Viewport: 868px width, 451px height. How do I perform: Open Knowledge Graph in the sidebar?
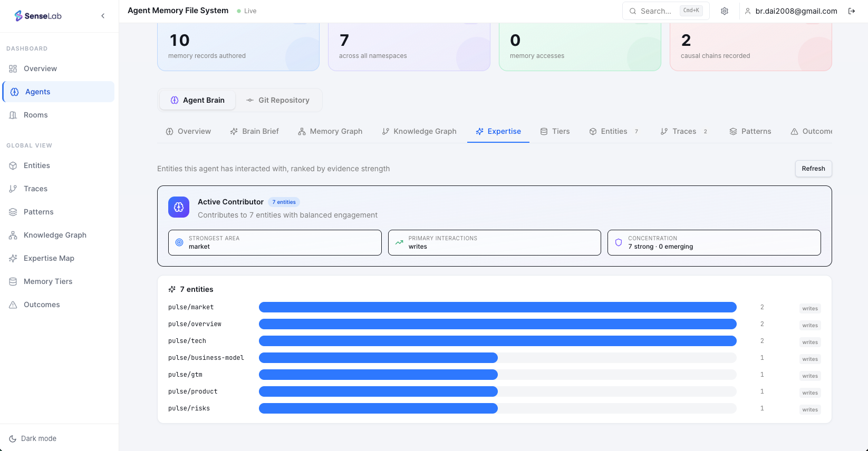[58, 235]
